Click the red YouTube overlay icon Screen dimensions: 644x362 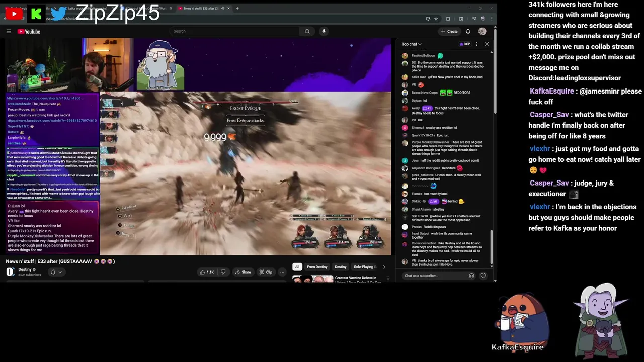coord(14,14)
